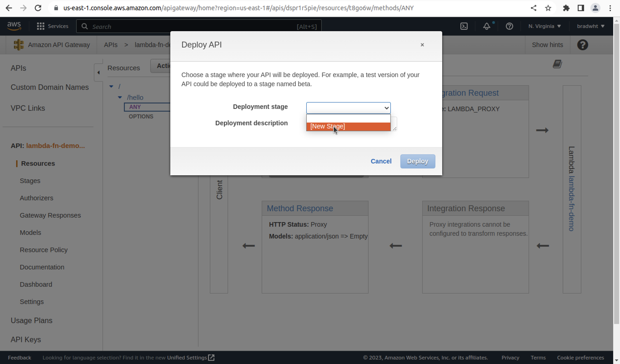Click the share page icon

533,8
